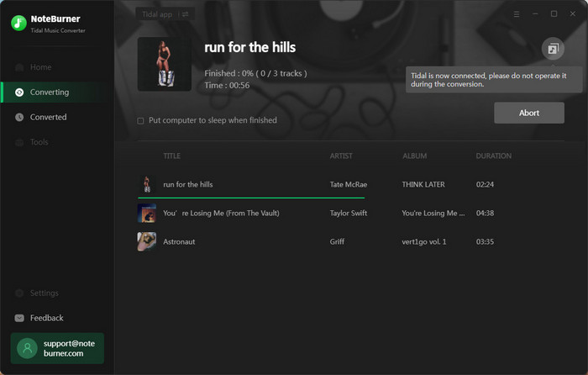
Task: Open the support@noteburner.com account panel
Action: (57, 348)
